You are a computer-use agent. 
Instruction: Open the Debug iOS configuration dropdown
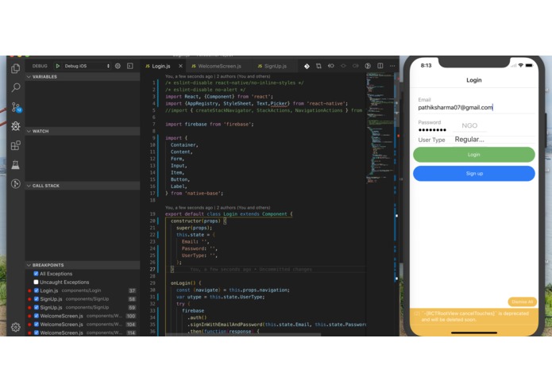pos(87,66)
